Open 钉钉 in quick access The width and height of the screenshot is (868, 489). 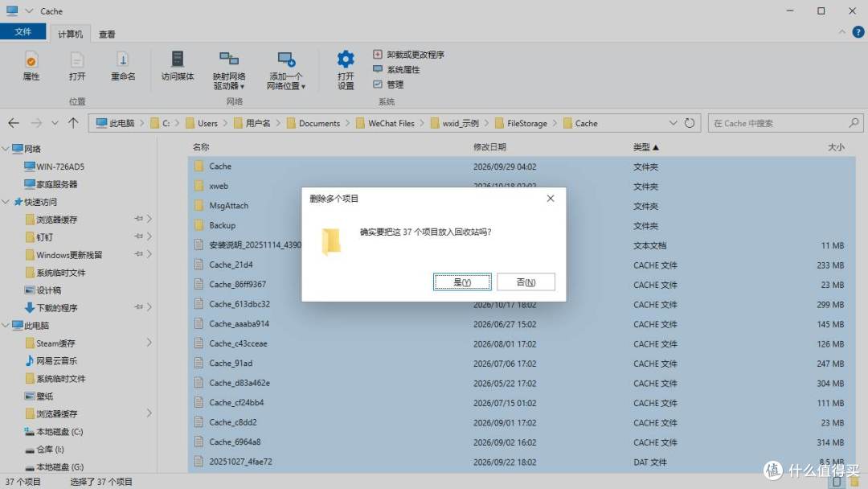pyautogui.click(x=39, y=237)
